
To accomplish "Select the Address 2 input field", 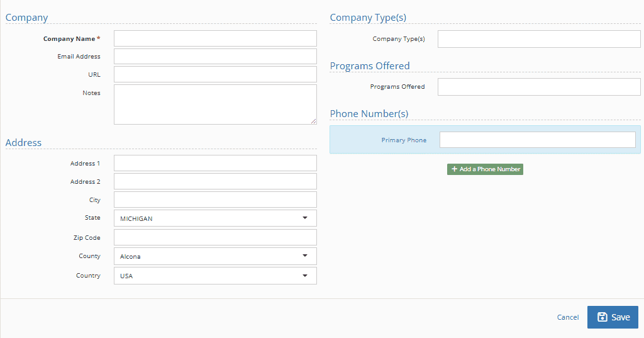I will tap(215, 181).
